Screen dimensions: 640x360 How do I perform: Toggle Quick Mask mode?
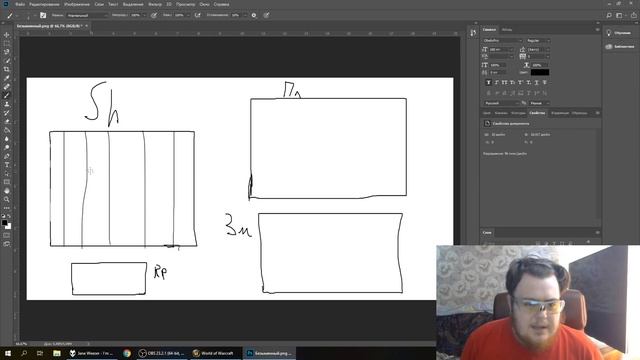click(x=7, y=236)
